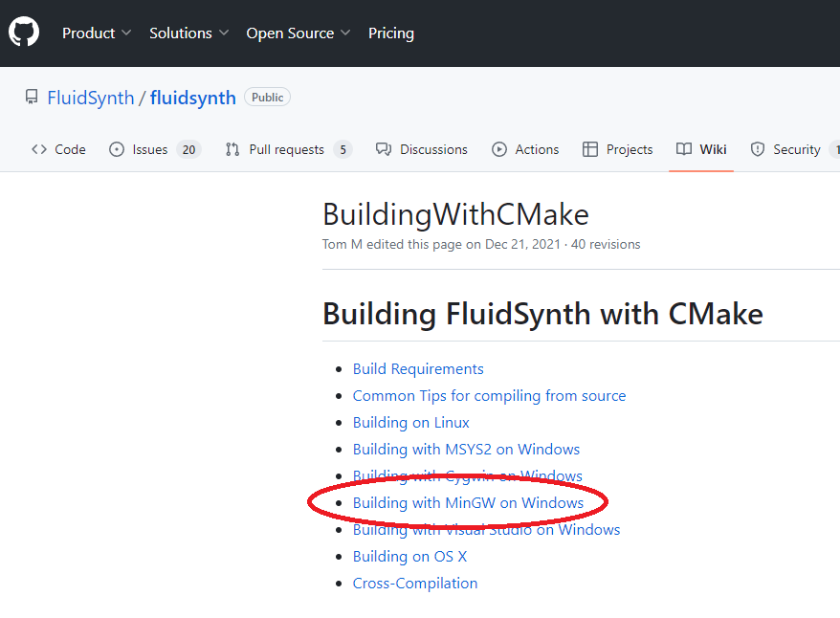Open Building with Visual Studio on Windows
The height and width of the screenshot is (618, 840).
tap(486, 530)
